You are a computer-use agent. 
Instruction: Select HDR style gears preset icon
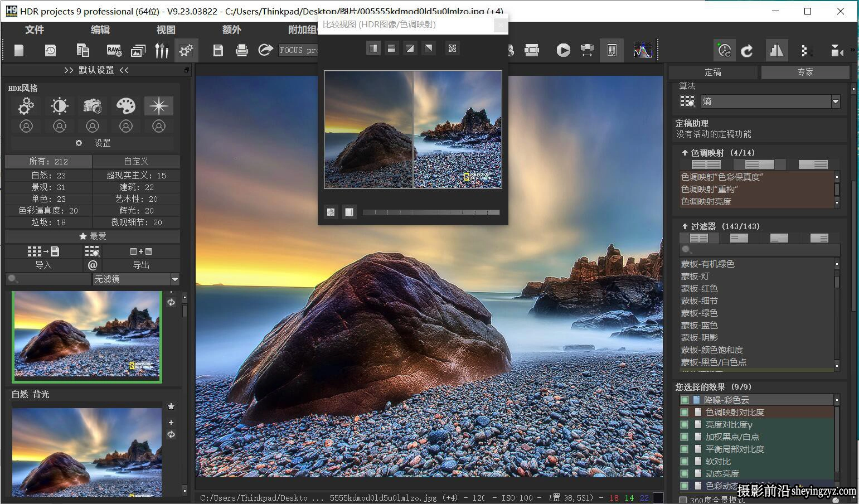tap(26, 106)
